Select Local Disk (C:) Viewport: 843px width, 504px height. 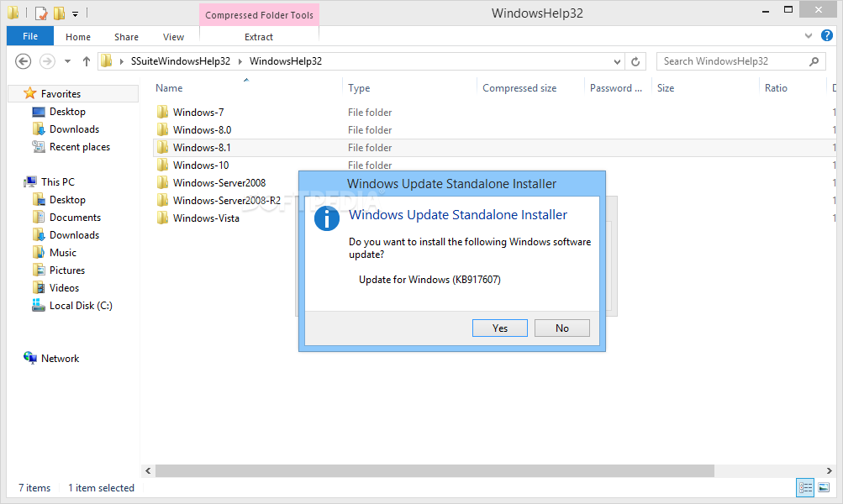(81, 305)
